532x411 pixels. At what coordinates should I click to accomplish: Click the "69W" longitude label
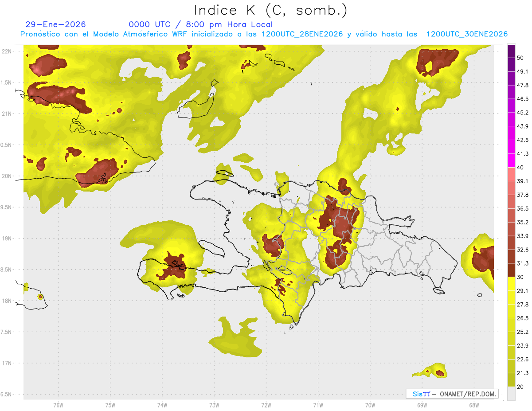[x=422, y=405]
